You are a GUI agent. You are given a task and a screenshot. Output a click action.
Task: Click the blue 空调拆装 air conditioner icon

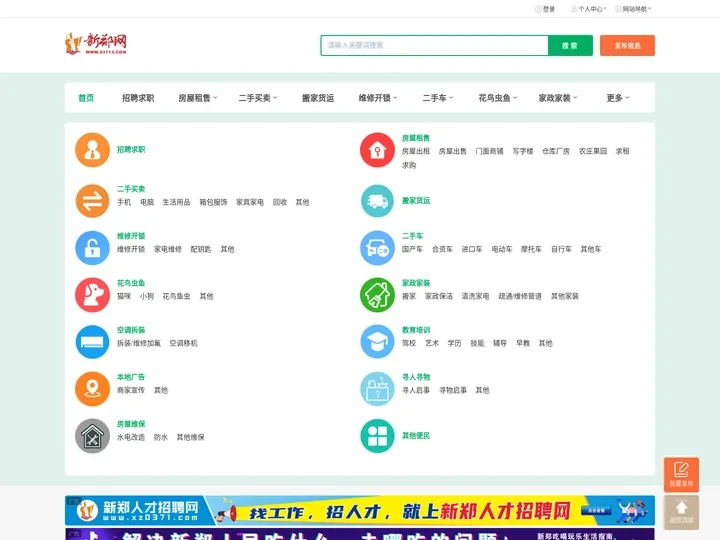tap(92, 342)
